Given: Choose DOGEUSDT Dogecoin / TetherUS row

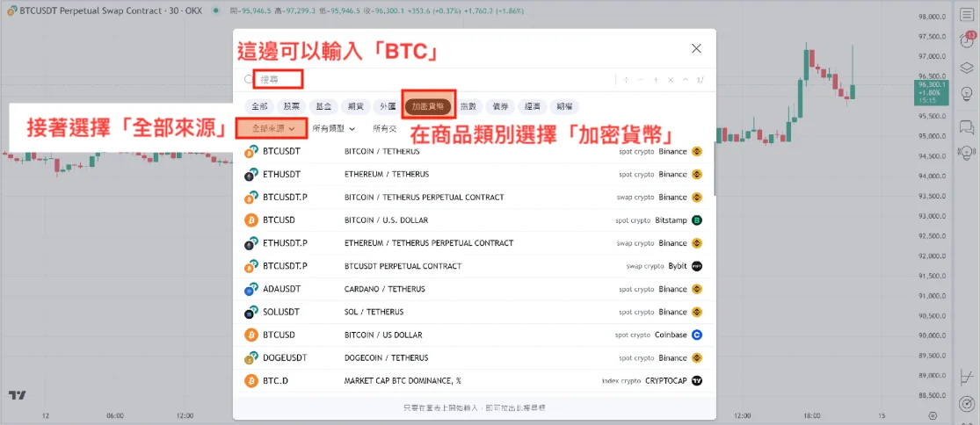Looking at the screenshot, I should click(x=475, y=358).
